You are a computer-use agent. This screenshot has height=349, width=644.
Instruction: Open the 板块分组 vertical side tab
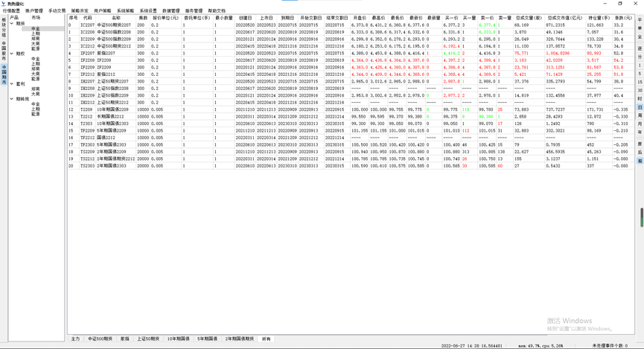[x=4, y=27]
